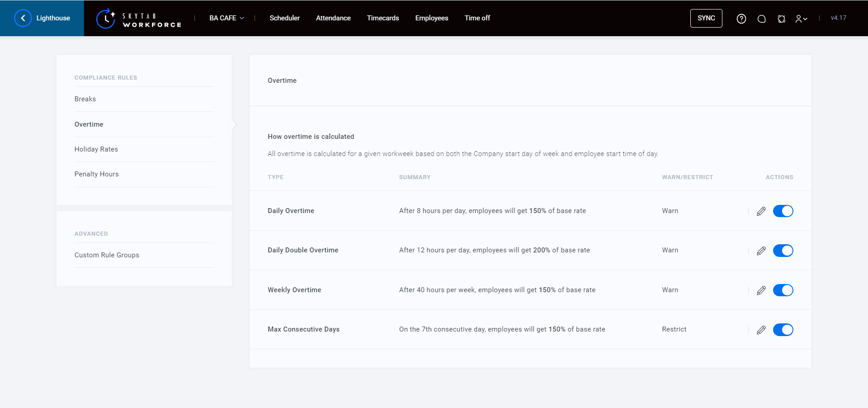Disable the Daily Overtime toggle
The image size is (868, 408).
click(783, 211)
